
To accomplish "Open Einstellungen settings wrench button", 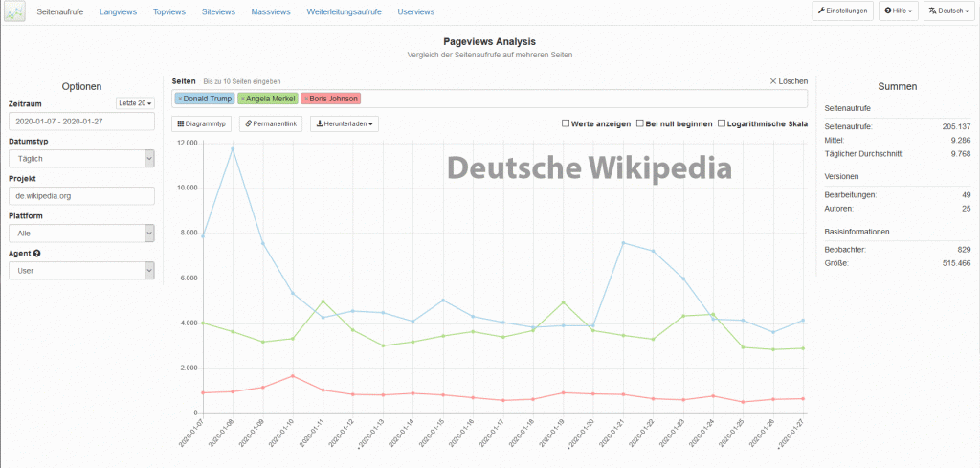I will pyautogui.click(x=842, y=11).
